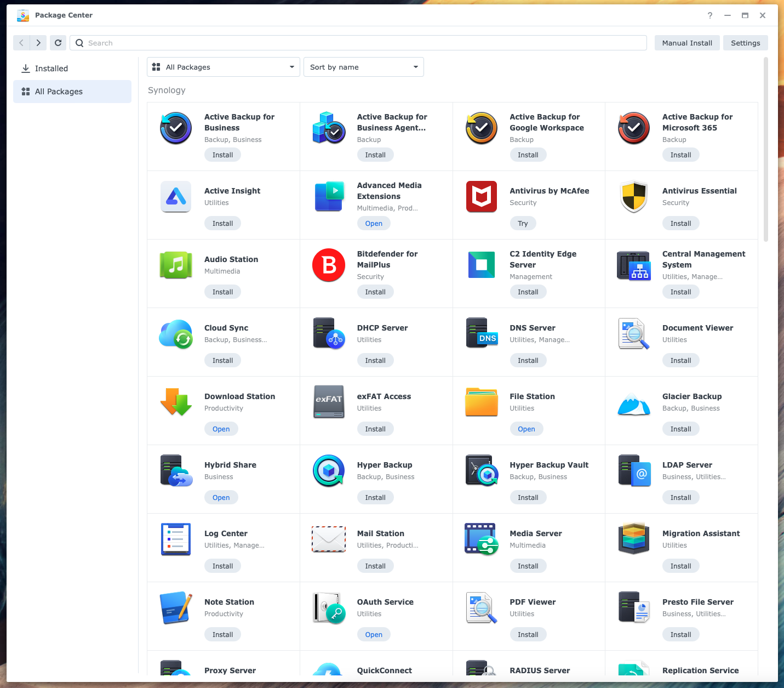Click the exFAT Access icon
This screenshot has height=688, width=784.
(x=329, y=402)
